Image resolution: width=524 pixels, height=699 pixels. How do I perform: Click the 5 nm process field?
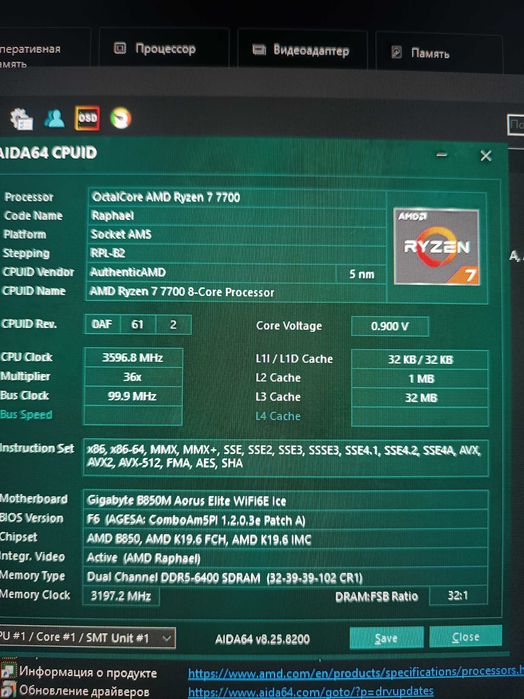[x=361, y=274]
